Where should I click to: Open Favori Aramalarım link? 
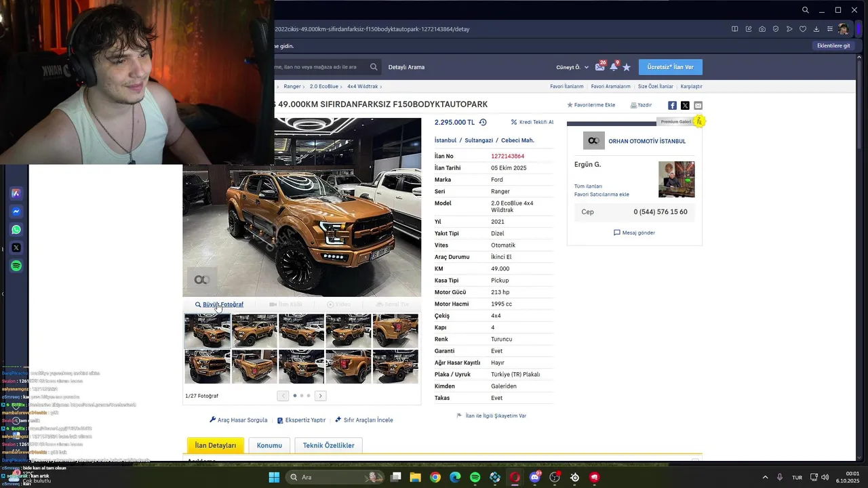coord(610,87)
